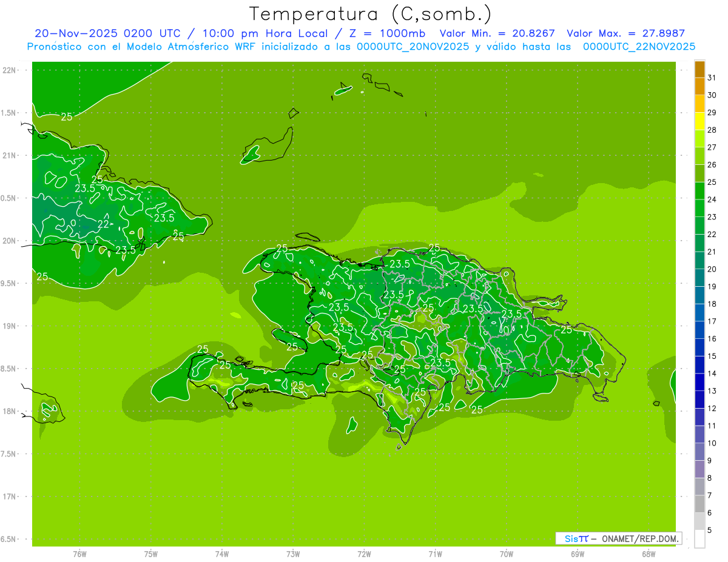Click the Temperatura (C,somb.) chart title

pyautogui.click(x=370, y=13)
